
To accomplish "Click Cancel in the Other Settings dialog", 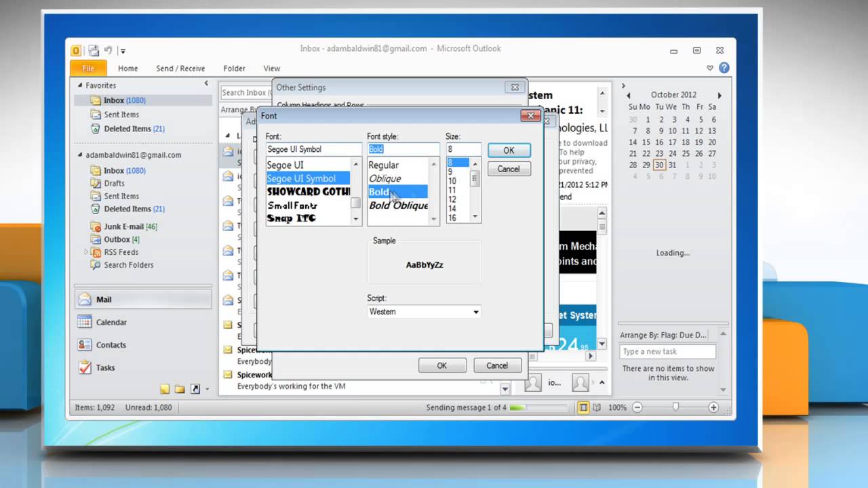I will [497, 365].
